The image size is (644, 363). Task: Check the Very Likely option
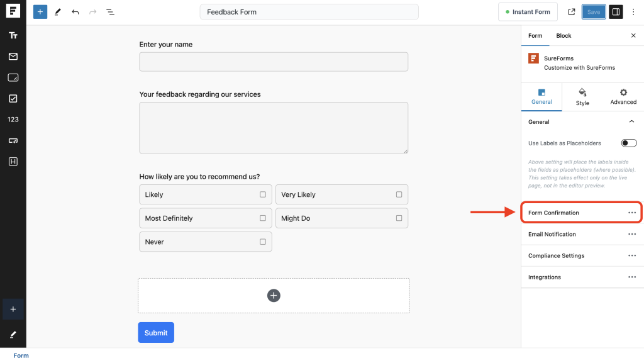(x=398, y=194)
